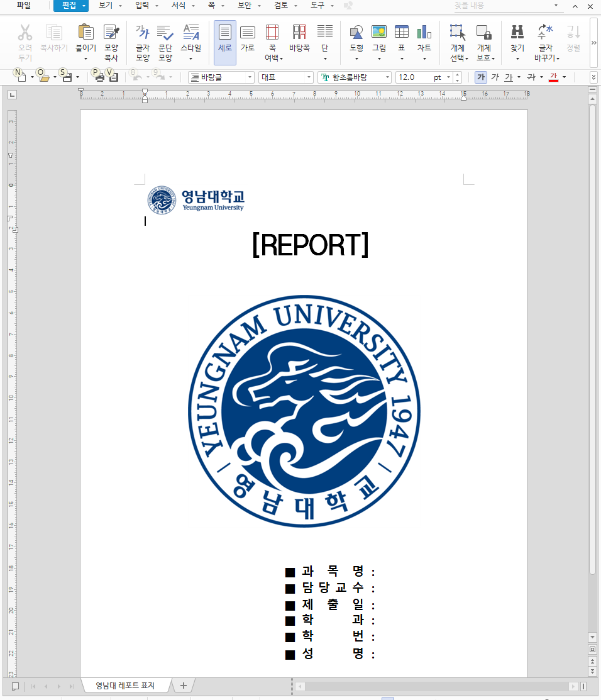
Task: Open the 쪽 menu
Action: tap(211, 6)
